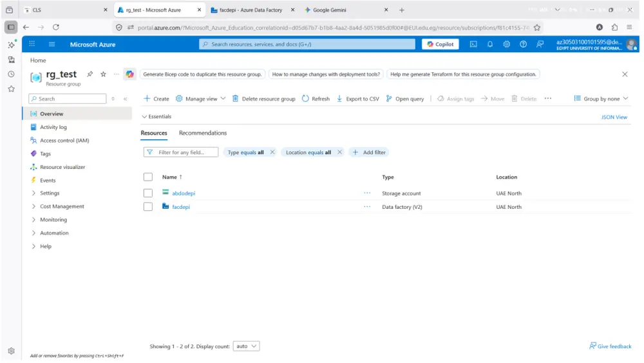This screenshot has width=644, height=363.
Task: Open the abdodepi storage account link
Action: [184, 193]
